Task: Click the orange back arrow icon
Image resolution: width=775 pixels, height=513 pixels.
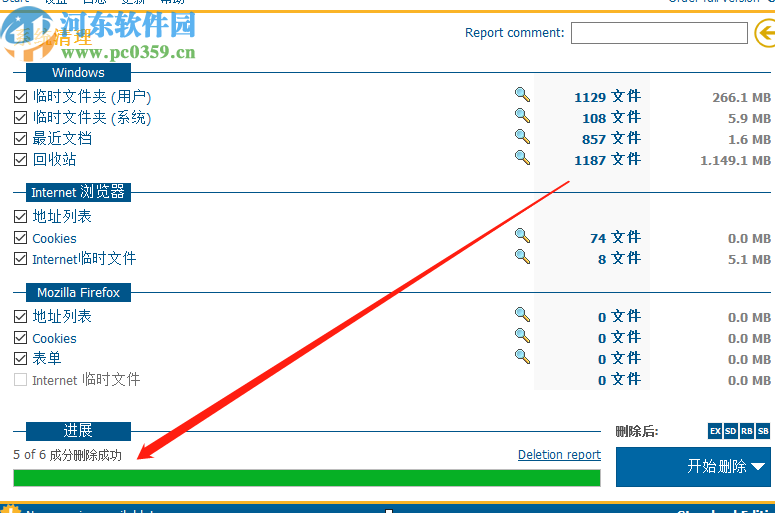Action: coord(765,33)
